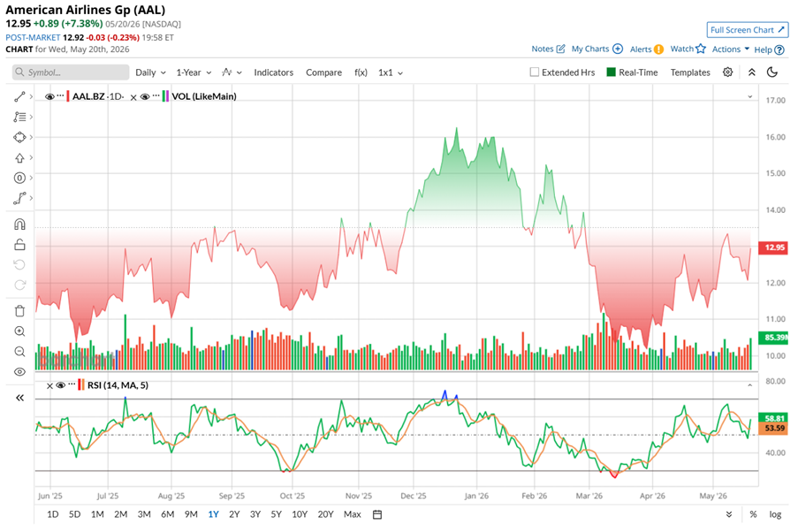Open the 1x1 layout dropdown
The width and height of the screenshot is (798, 532).
coord(391,72)
